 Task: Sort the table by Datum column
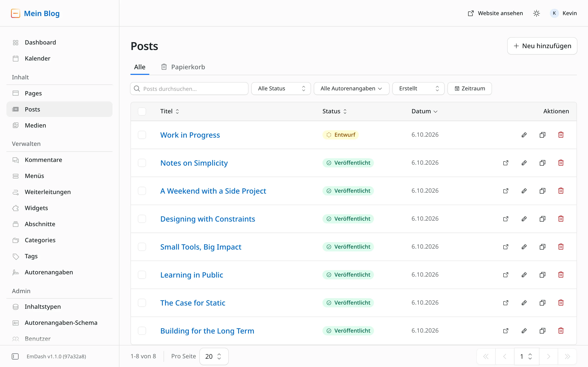point(424,111)
